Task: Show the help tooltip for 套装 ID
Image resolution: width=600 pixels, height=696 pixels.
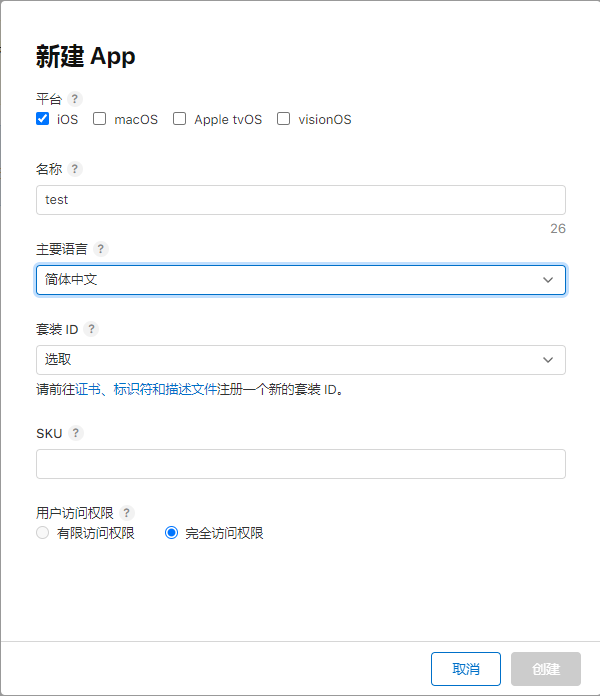Action: (92, 329)
